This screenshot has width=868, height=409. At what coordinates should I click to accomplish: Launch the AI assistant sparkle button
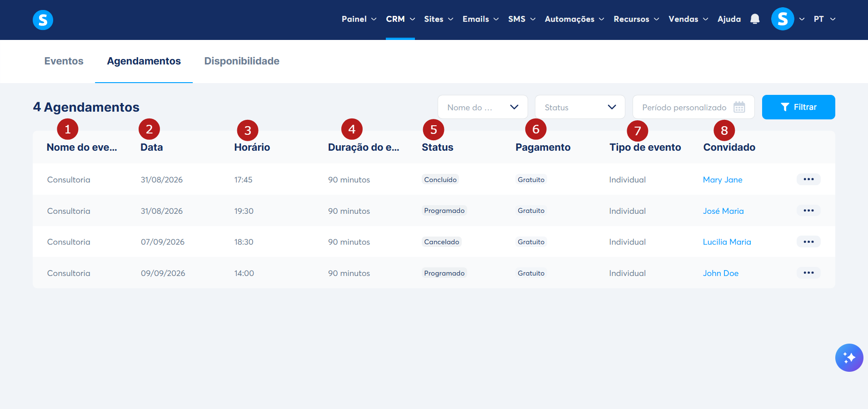(849, 358)
